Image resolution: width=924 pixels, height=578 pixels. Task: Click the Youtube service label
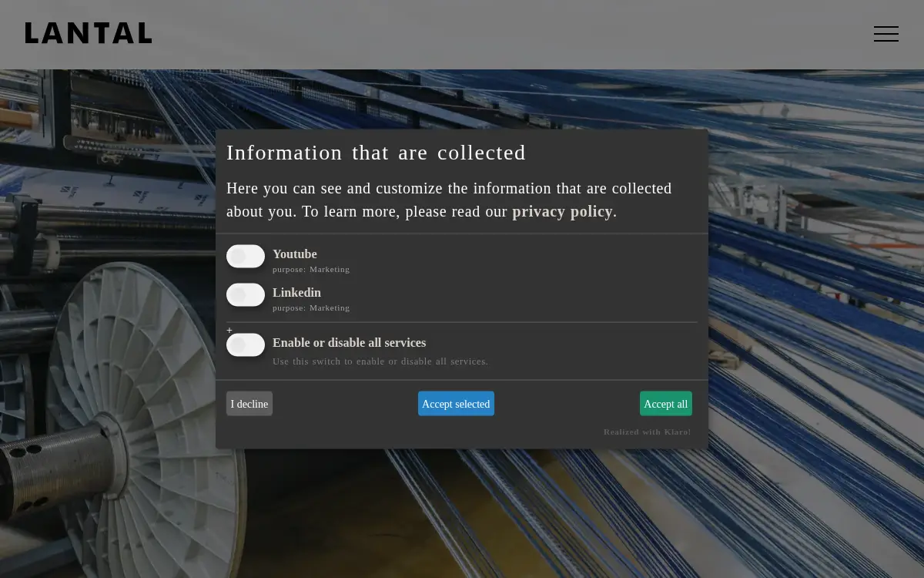click(295, 254)
